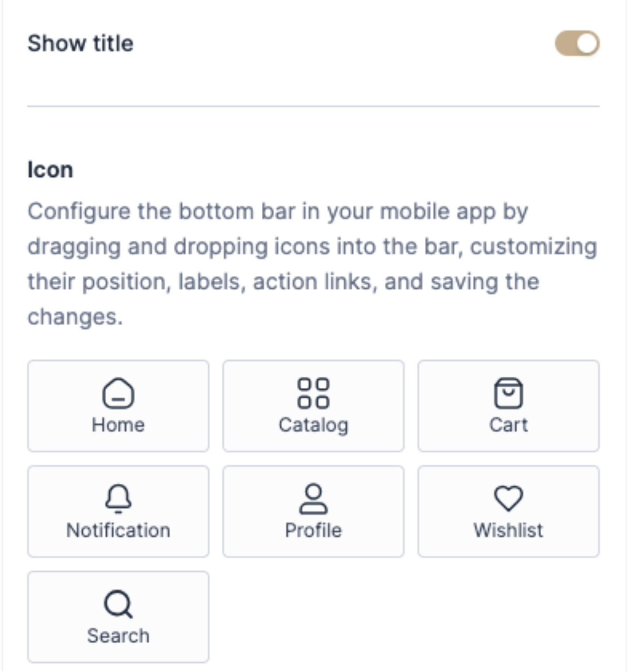The width and height of the screenshot is (627, 672).
Task: Click the Show title label
Action: [80, 43]
